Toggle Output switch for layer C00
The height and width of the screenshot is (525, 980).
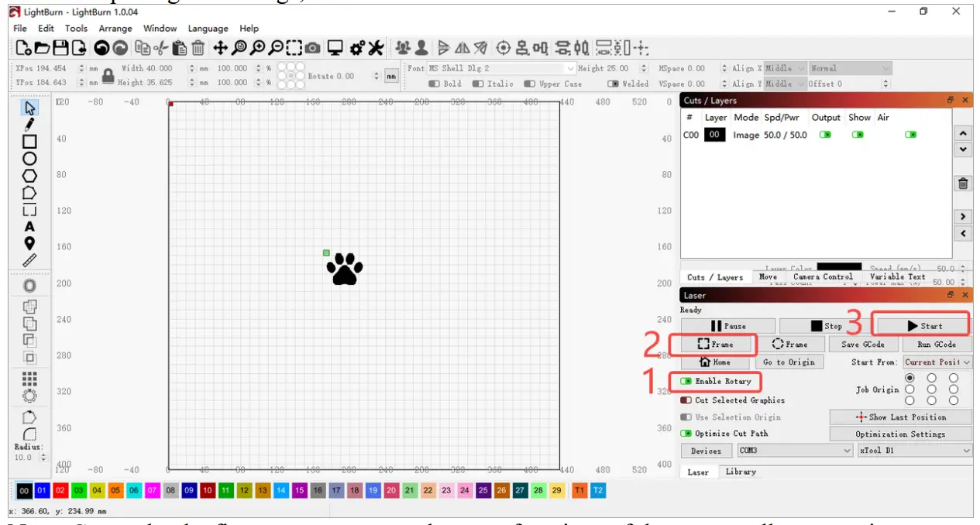click(826, 135)
